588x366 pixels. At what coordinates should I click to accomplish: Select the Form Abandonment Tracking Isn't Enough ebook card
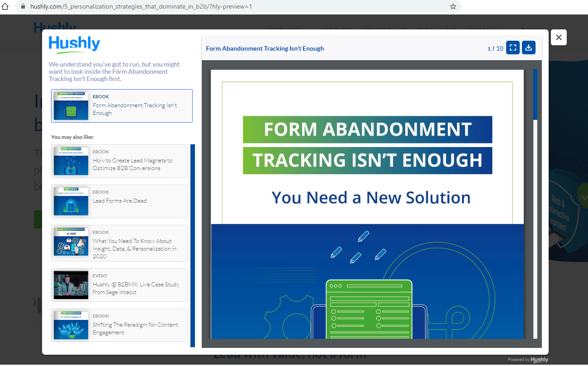click(122, 106)
